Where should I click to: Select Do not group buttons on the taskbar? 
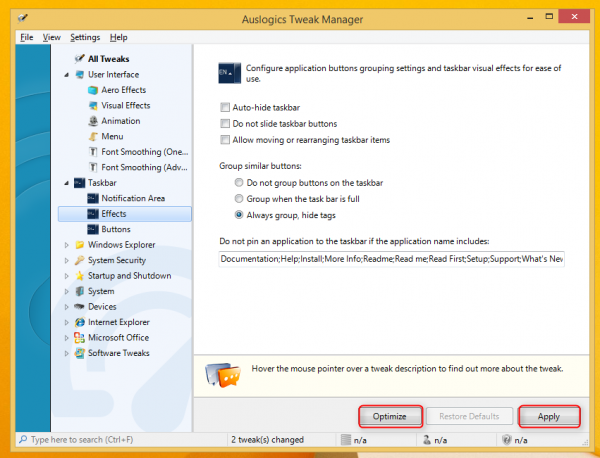pos(239,183)
